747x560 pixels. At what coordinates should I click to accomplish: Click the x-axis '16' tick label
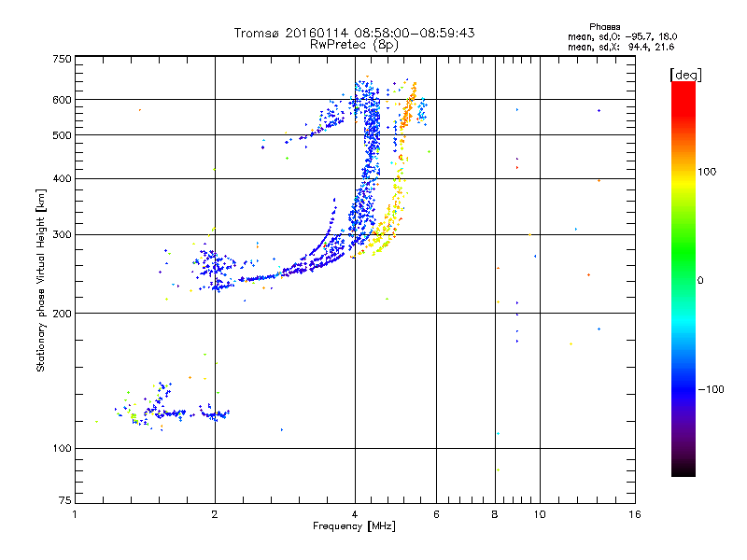pos(635,514)
